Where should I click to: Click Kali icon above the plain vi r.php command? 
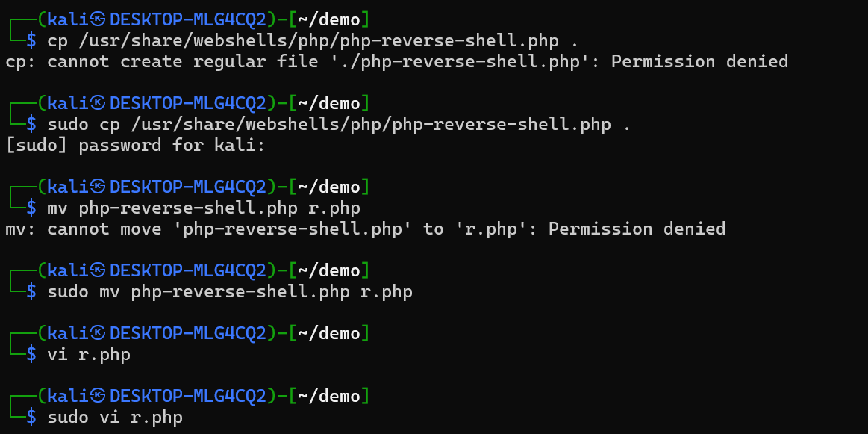98,332
